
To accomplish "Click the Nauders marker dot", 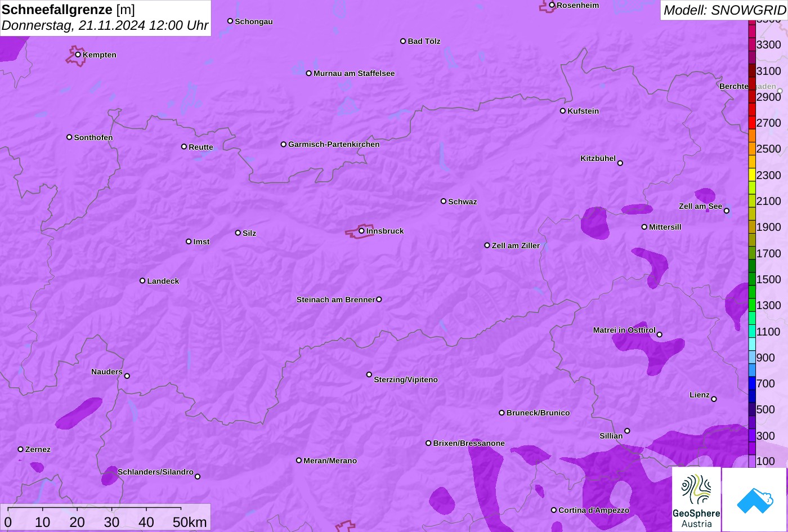I will tap(127, 376).
